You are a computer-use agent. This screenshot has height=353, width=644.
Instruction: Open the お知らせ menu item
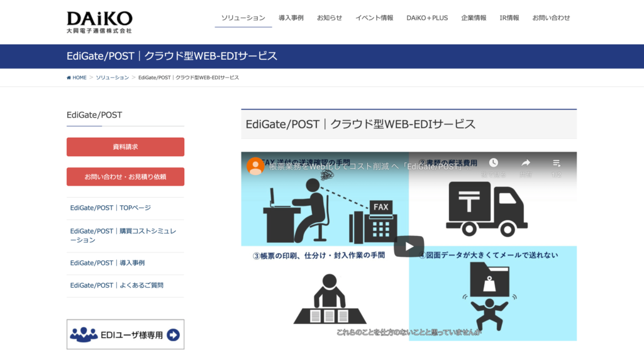[330, 18]
